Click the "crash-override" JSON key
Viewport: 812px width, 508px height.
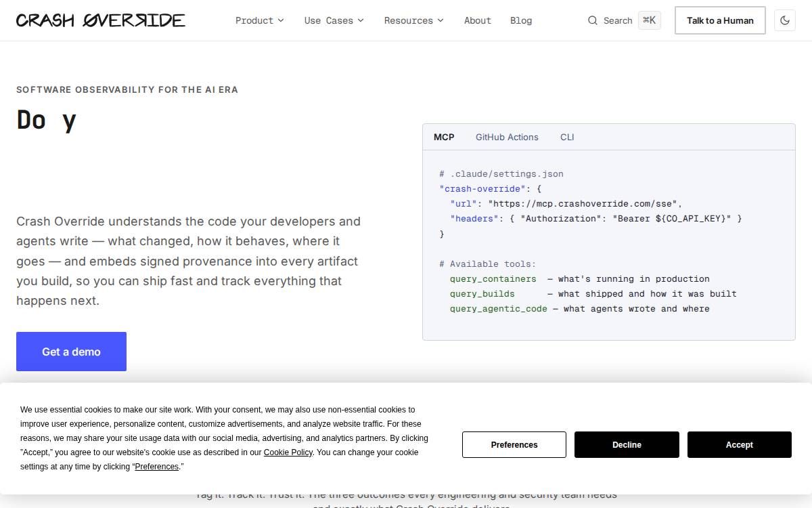(482, 189)
